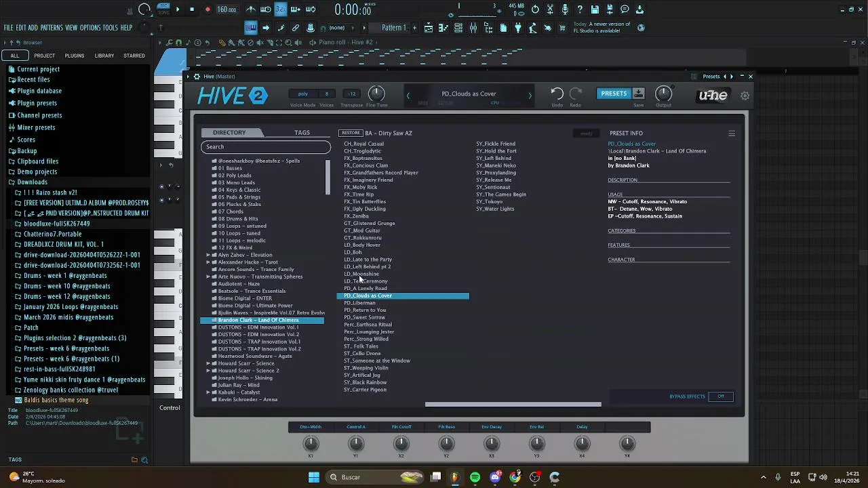Click the undo history clock icon
Image resolution: width=868 pixels, height=488 pixels.
(535, 9)
